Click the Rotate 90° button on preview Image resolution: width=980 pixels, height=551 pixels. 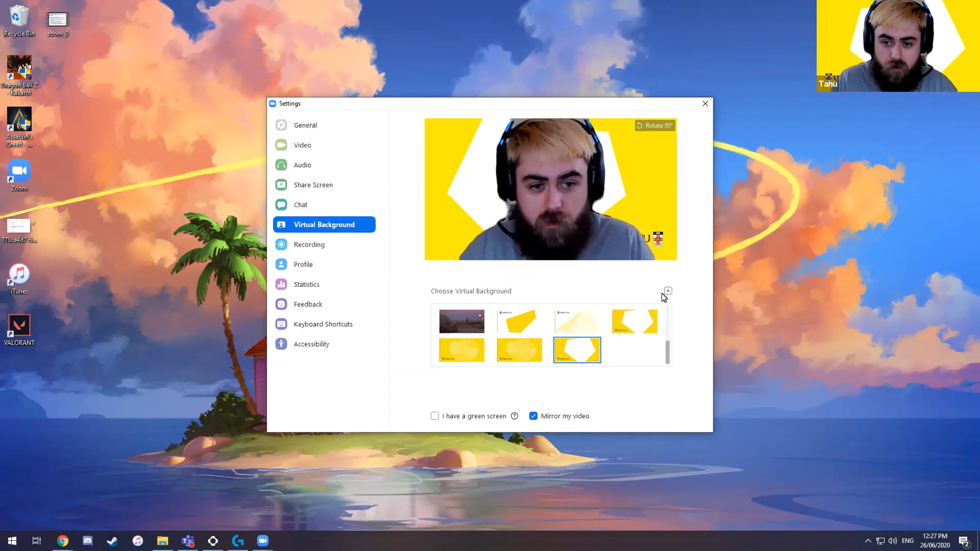pos(655,125)
